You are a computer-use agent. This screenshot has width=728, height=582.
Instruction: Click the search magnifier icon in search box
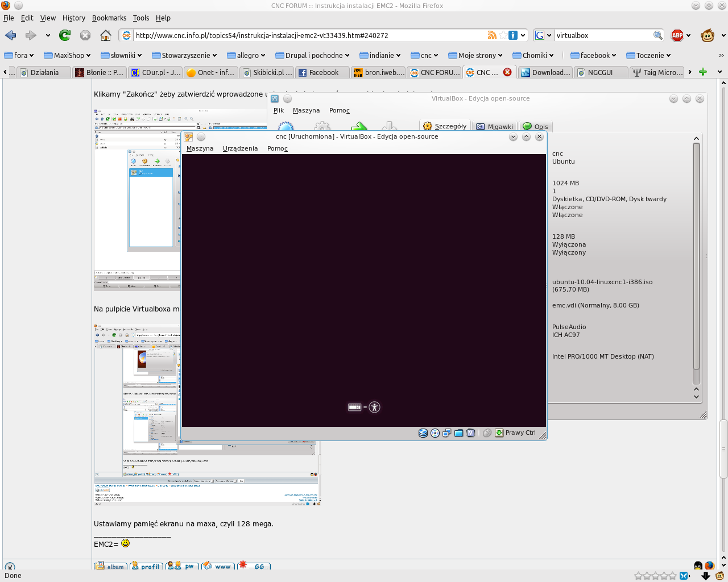tap(658, 35)
